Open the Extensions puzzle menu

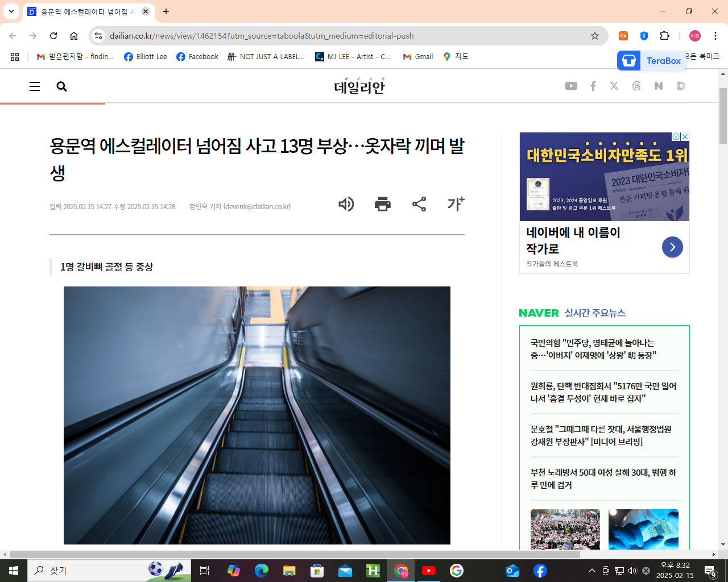[x=664, y=36]
